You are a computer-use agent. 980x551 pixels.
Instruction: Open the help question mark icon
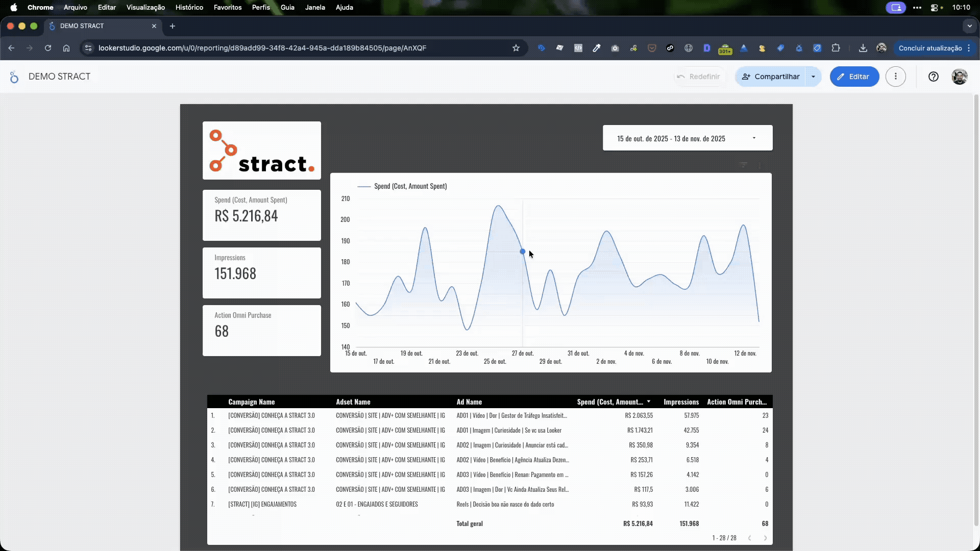933,77
